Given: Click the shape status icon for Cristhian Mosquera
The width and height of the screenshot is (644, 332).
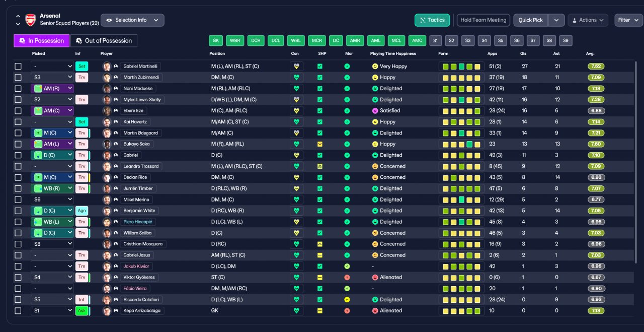Looking at the screenshot, I should coord(319,244).
